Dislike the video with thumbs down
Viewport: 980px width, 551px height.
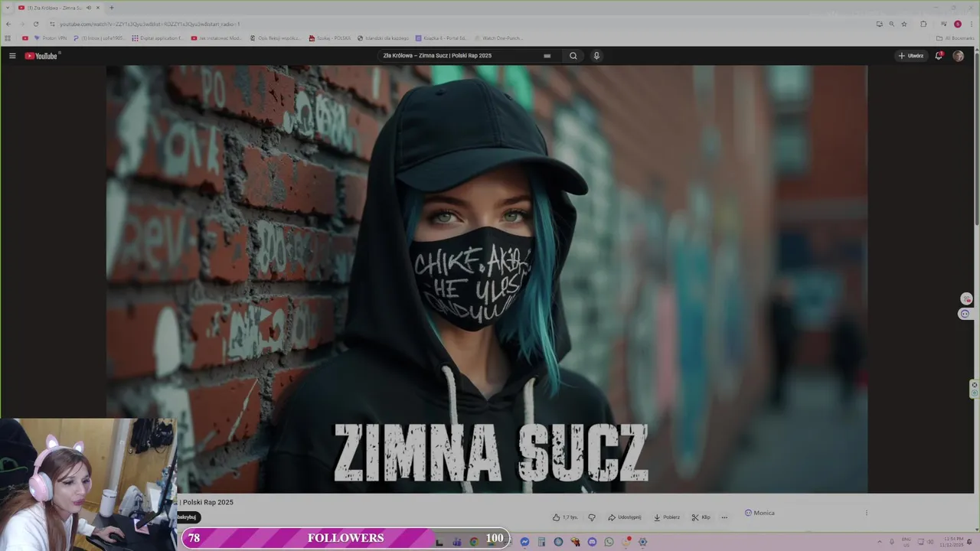tap(592, 517)
